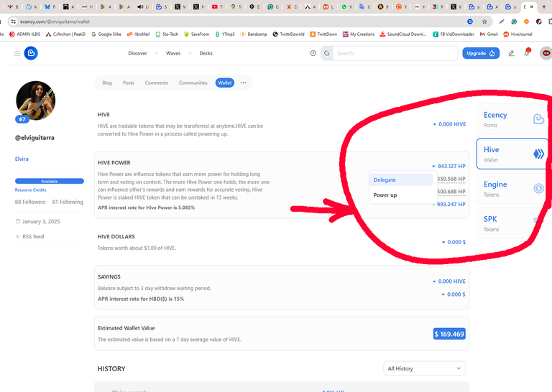Open the three-dots more profile sections menu

click(243, 83)
